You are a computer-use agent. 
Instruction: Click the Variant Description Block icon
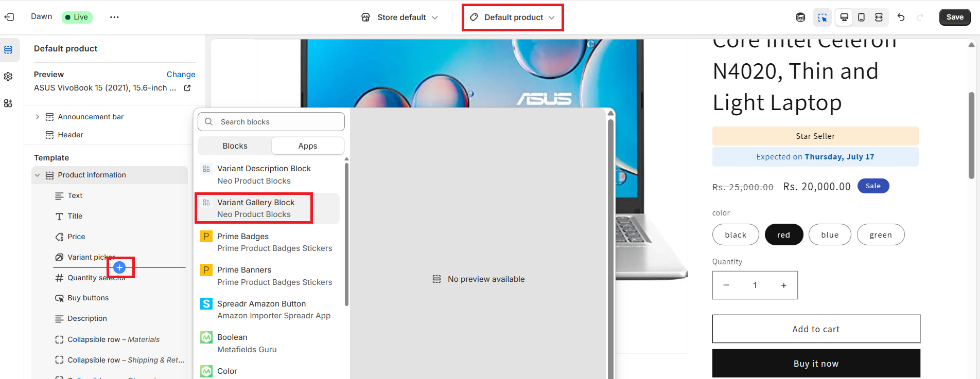(x=206, y=169)
